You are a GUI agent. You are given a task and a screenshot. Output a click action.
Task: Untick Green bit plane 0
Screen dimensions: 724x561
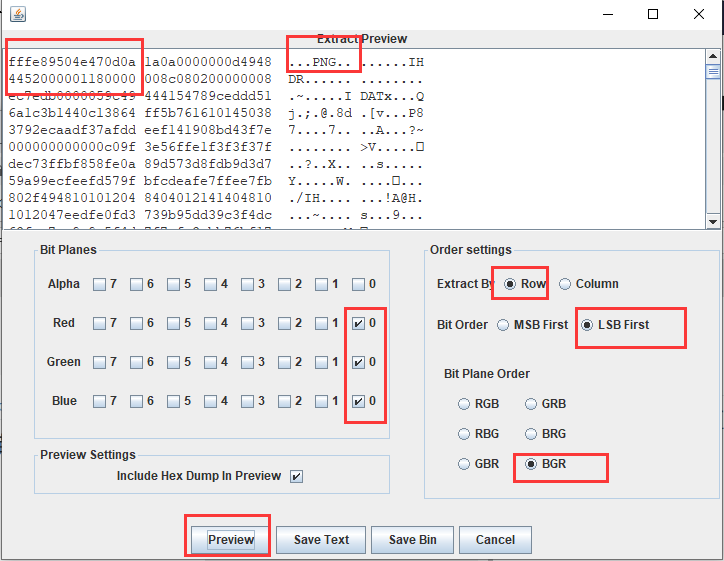pyautogui.click(x=358, y=362)
